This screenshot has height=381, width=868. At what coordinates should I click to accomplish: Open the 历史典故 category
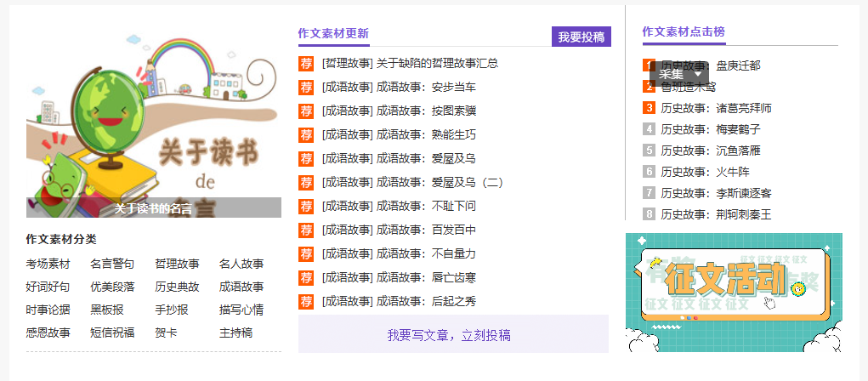point(177,287)
